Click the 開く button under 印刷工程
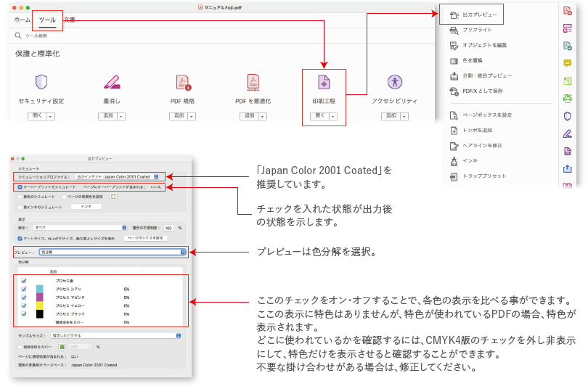This screenshot has width=588, height=386. coord(319,116)
